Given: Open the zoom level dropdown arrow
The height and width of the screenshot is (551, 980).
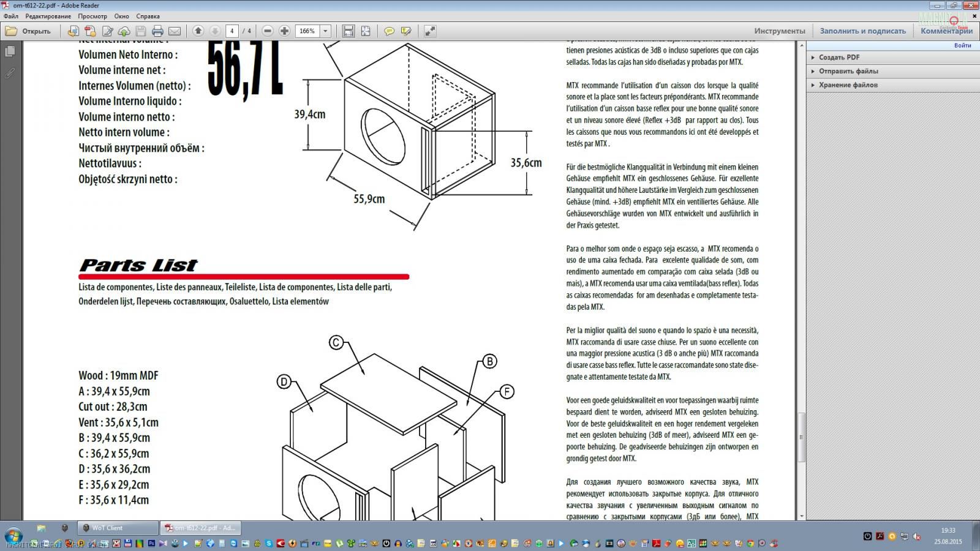Looking at the screenshot, I should click(x=325, y=31).
